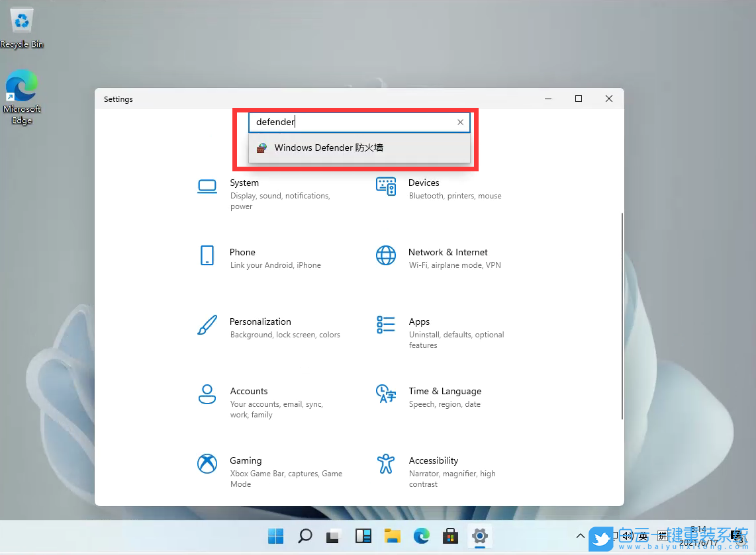Screen dimensions: 756x555
Task: Open File Explorer from the taskbar
Action: click(x=393, y=536)
